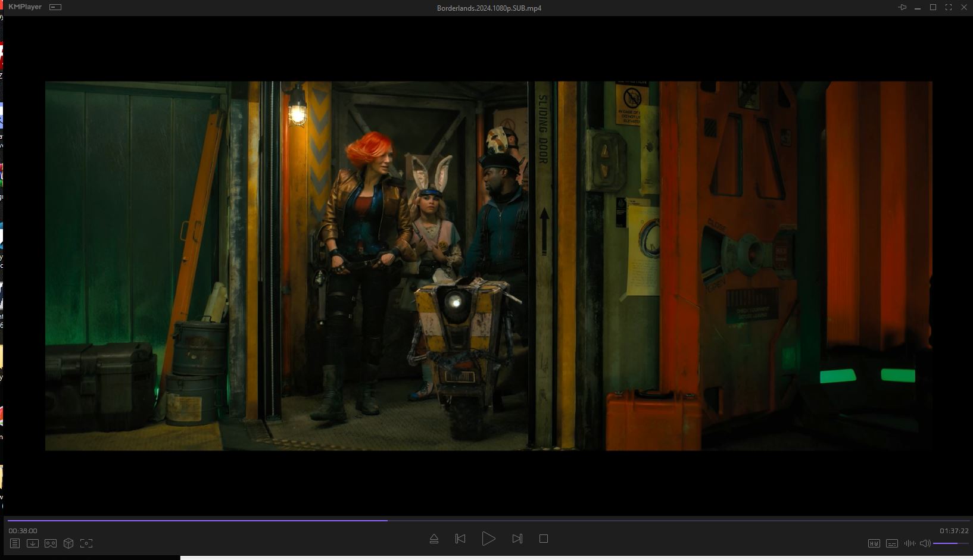Image resolution: width=973 pixels, height=560 pixels.
Task: Open the playlist panel icon
Action: (15, 543)
